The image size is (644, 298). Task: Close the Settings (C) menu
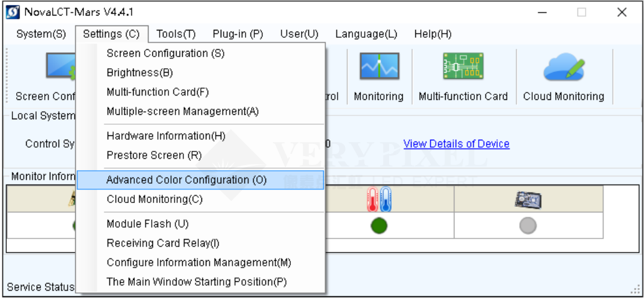click(111, 35)
